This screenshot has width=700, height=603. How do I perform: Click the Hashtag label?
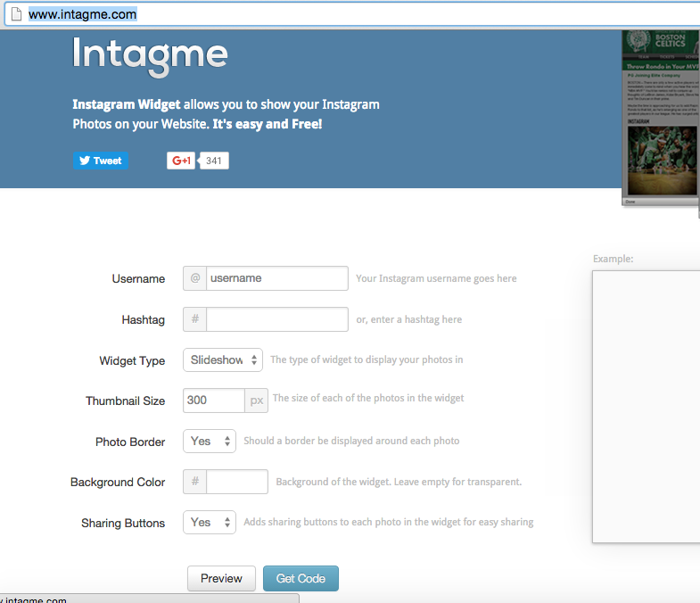click(144, 320)
